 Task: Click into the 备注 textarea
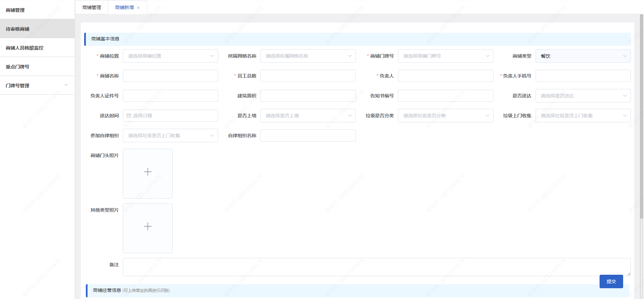(x=377, y=267)
